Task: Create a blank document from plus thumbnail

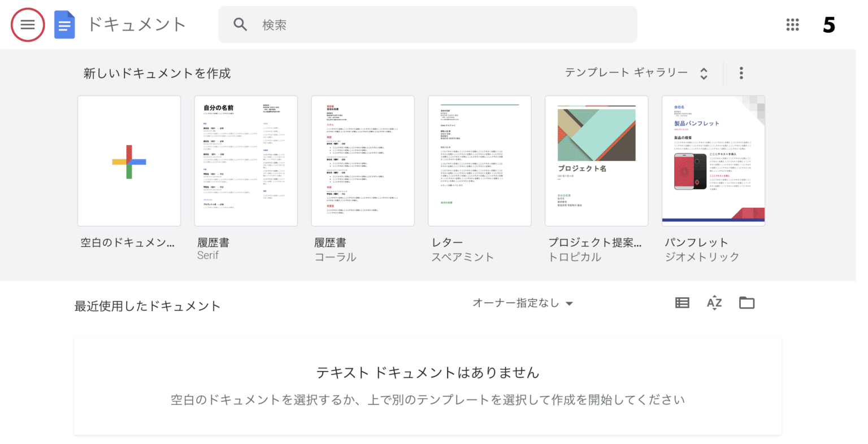Action: (x=129, y=161)
